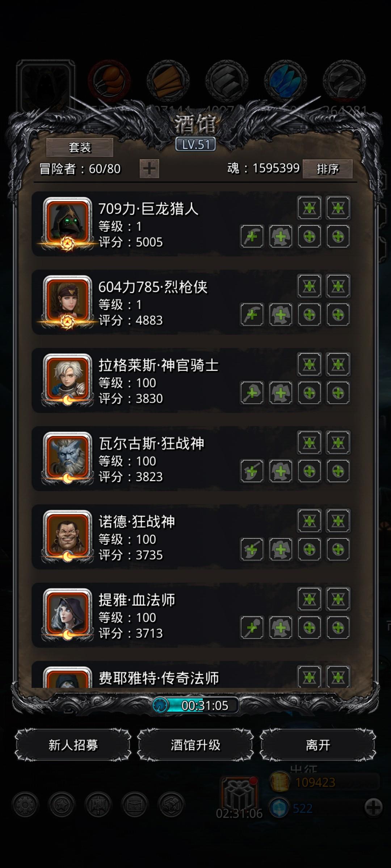This screenshot has width=391, height=868.
Task: Click 酒馆升级 upgrade button
Action: pyautogui.click(x=195, y=745)
